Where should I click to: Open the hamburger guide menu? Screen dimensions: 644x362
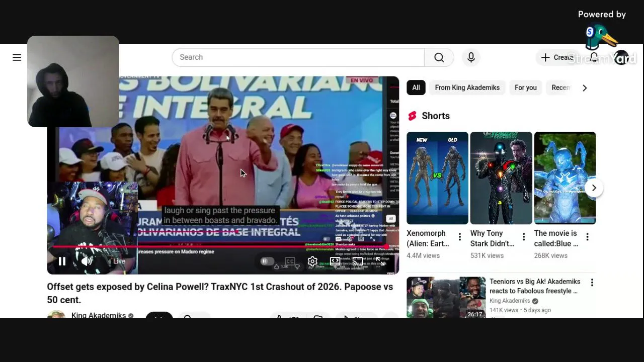17,57
